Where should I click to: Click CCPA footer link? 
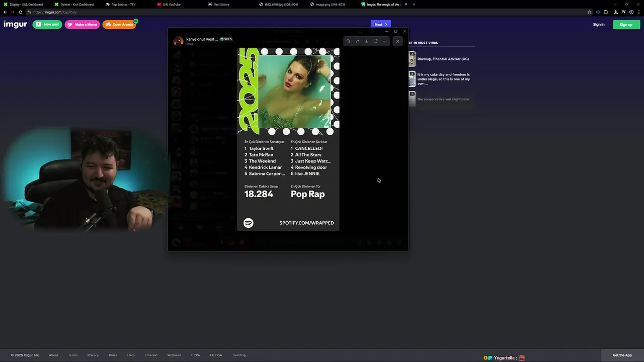coord(195,355)
